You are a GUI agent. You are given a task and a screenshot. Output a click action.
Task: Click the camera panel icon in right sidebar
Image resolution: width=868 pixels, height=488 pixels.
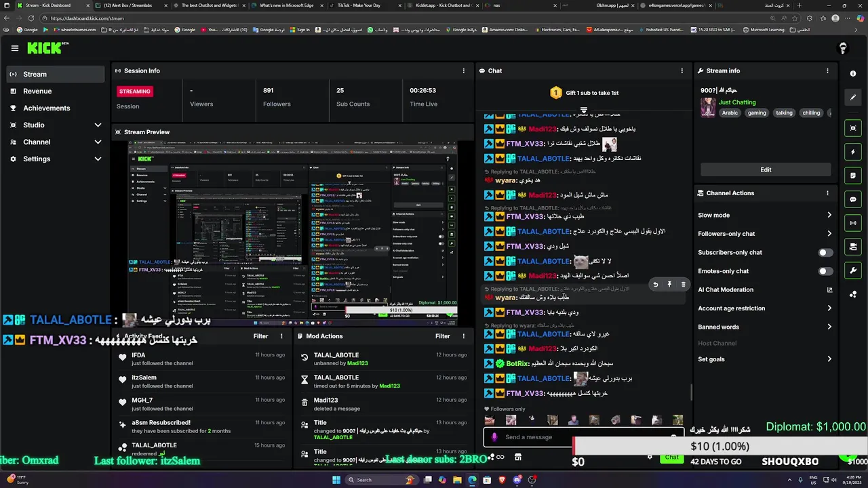pyautogui.click(x=853, y=247)
